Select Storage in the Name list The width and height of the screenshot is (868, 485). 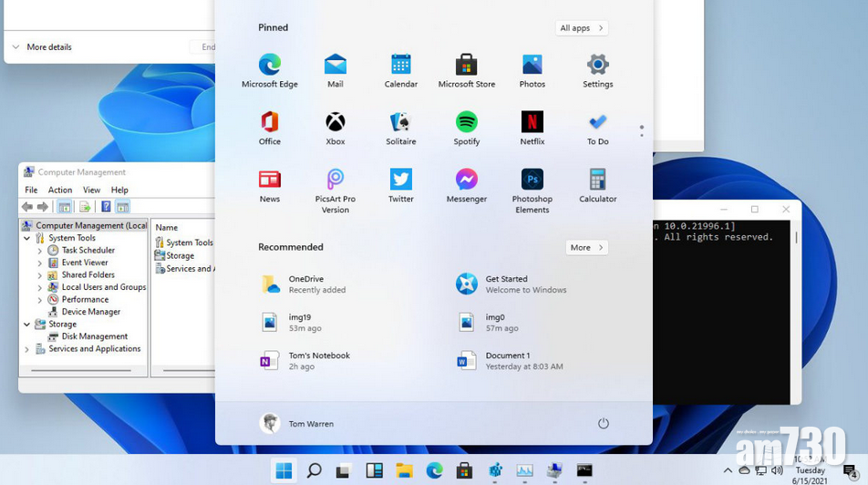coord(174,256)
